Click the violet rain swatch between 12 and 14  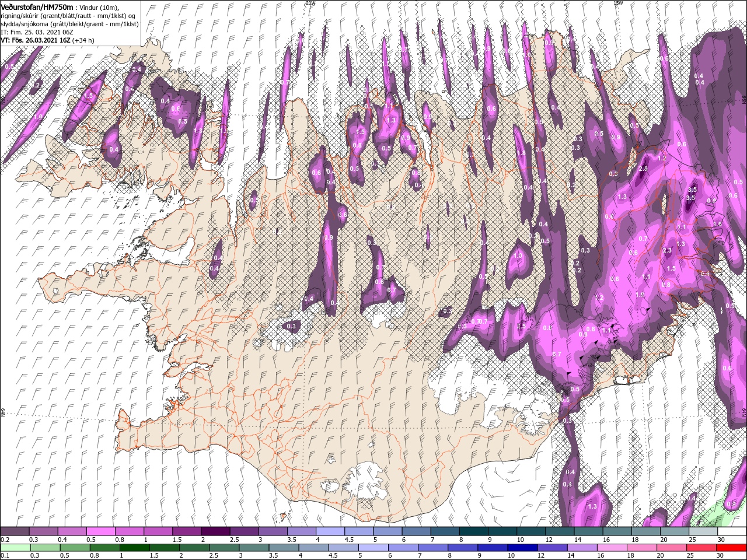[553, 548]
